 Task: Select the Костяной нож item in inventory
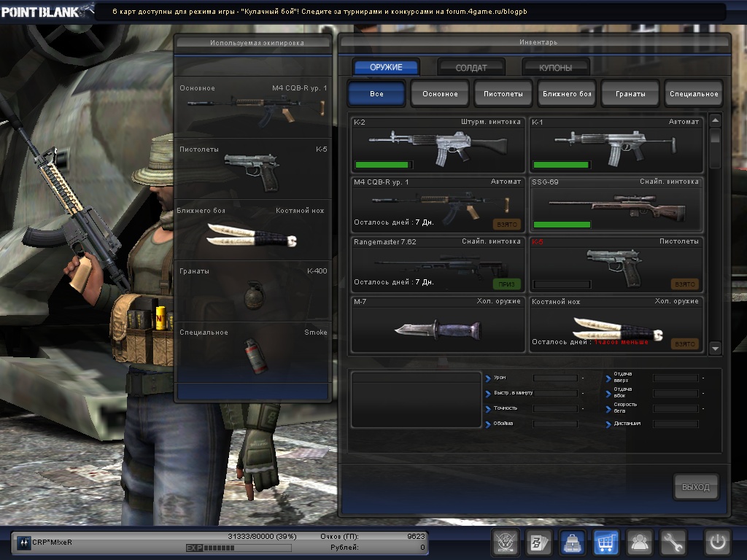(616, 324)
